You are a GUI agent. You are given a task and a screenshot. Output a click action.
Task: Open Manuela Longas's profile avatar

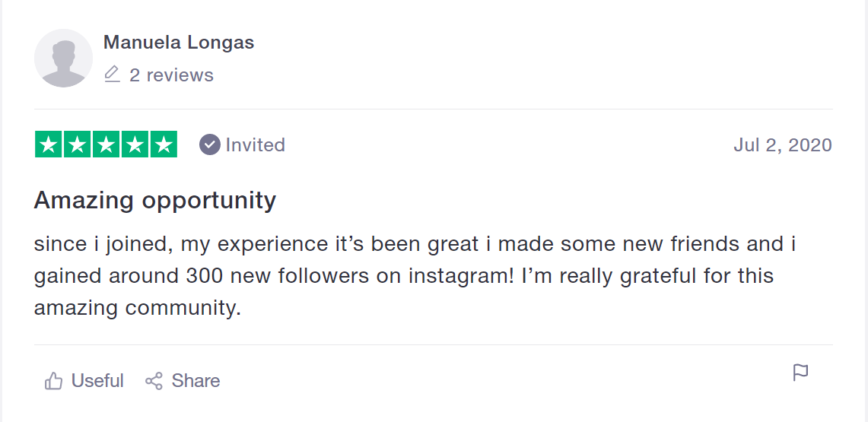pos(64,59)
